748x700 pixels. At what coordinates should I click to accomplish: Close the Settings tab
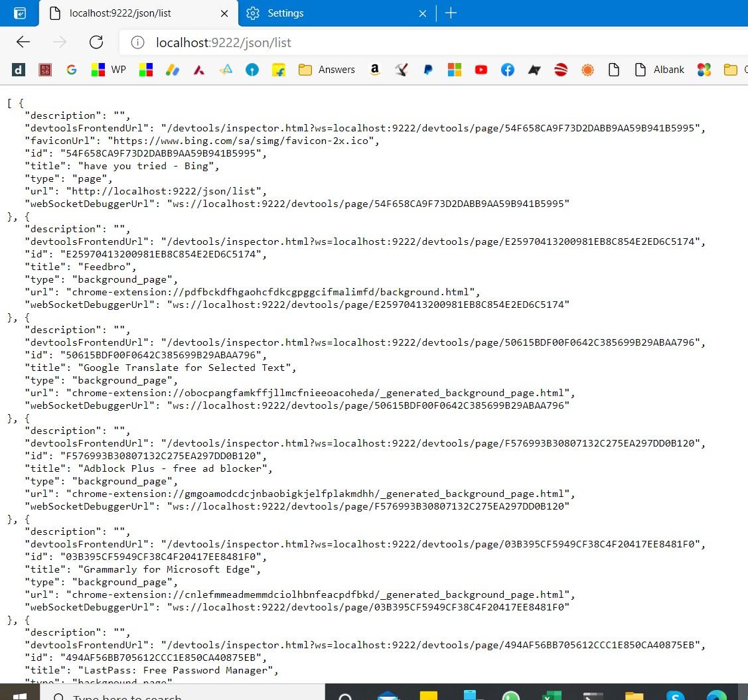click(423, 14)
